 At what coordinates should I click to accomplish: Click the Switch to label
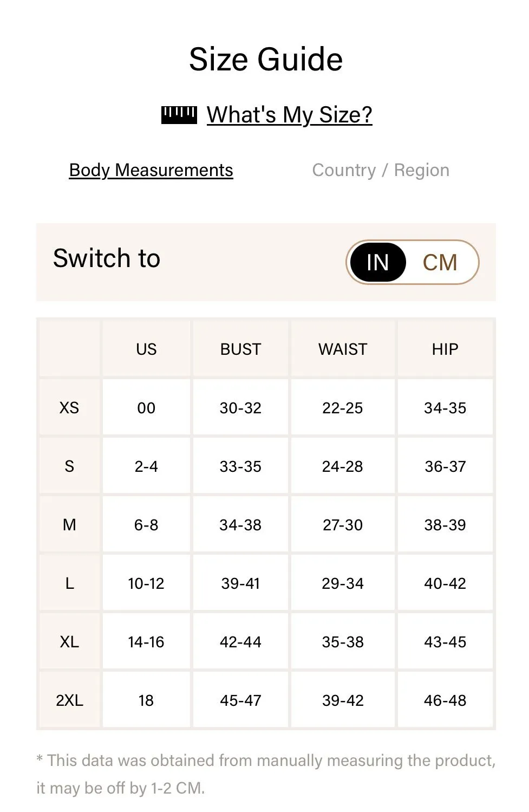[107, 258]
